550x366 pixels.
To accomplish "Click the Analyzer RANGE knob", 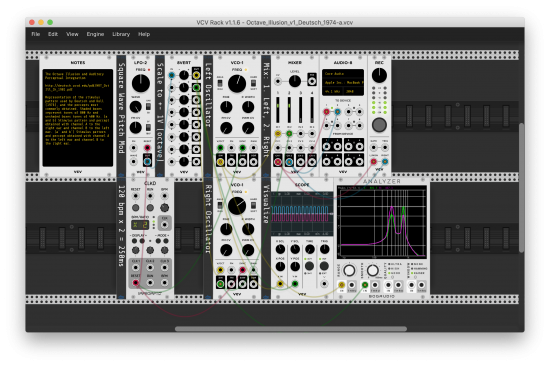I will coord(349,271).
